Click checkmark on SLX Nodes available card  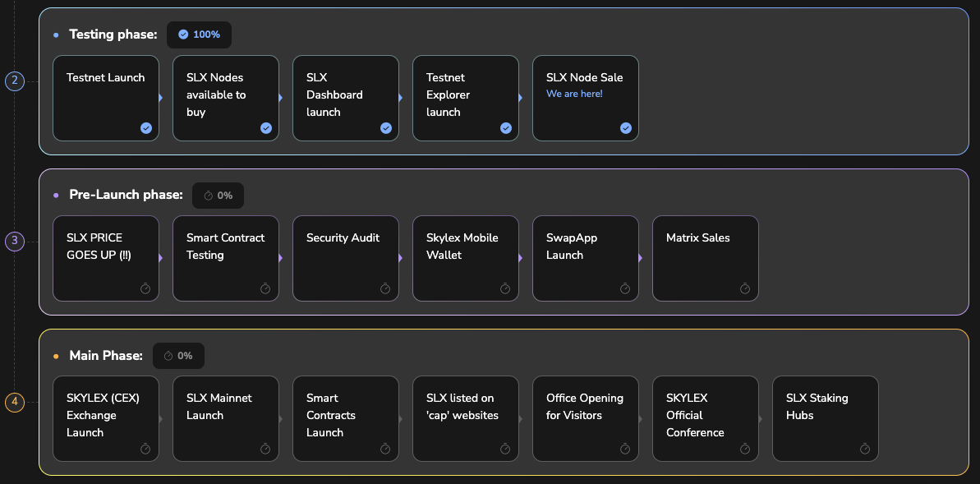click(265, 128)
